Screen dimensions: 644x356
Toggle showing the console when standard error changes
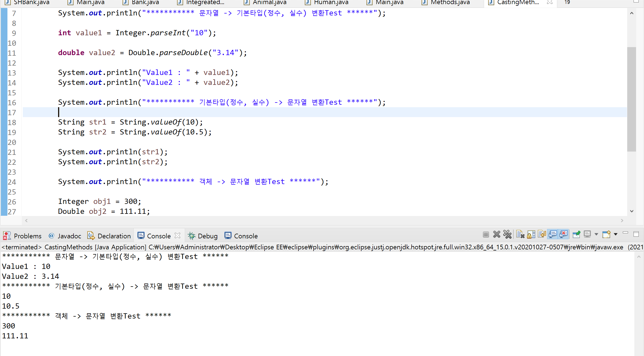point(564,234)
